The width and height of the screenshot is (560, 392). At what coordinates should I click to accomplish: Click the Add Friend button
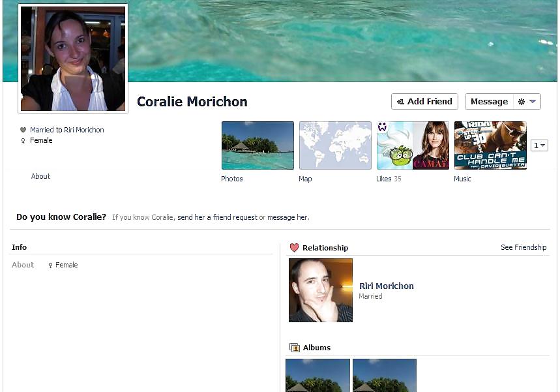[x=424, y=102]
